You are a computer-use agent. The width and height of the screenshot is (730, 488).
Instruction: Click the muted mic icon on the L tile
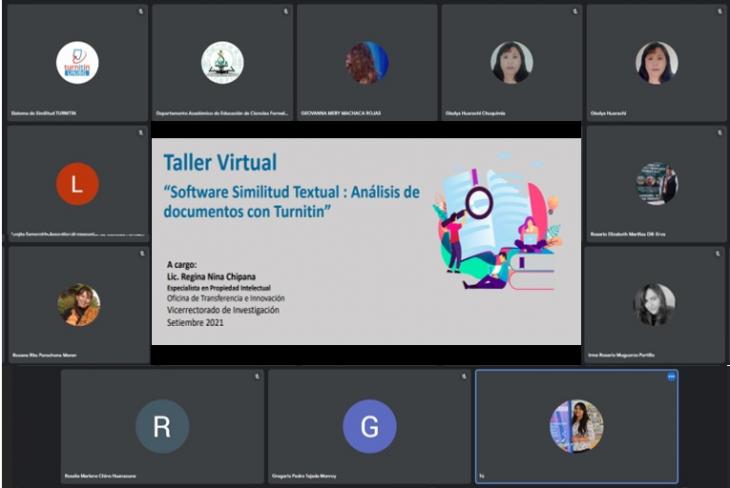point(141,133)
